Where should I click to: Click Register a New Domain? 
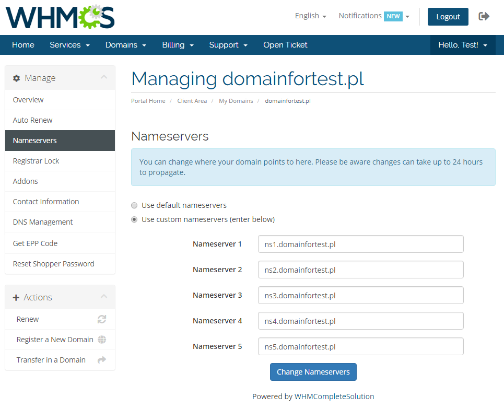pyautogui.click(x=60, y=340)
